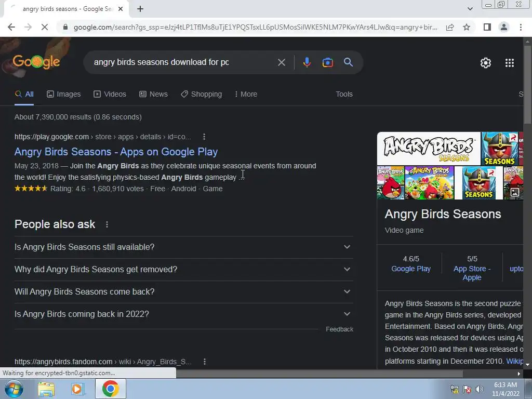Open Action Center flag icon
The height and width of the screenshot is (399, 532).
coord(467,389)
